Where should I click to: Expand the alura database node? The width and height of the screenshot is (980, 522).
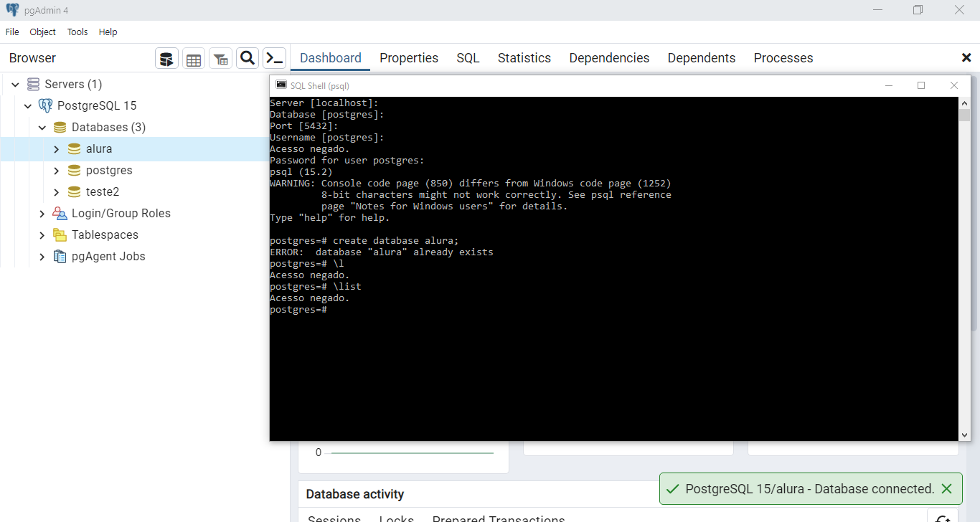pyautogui.click(x=56, y=149)
